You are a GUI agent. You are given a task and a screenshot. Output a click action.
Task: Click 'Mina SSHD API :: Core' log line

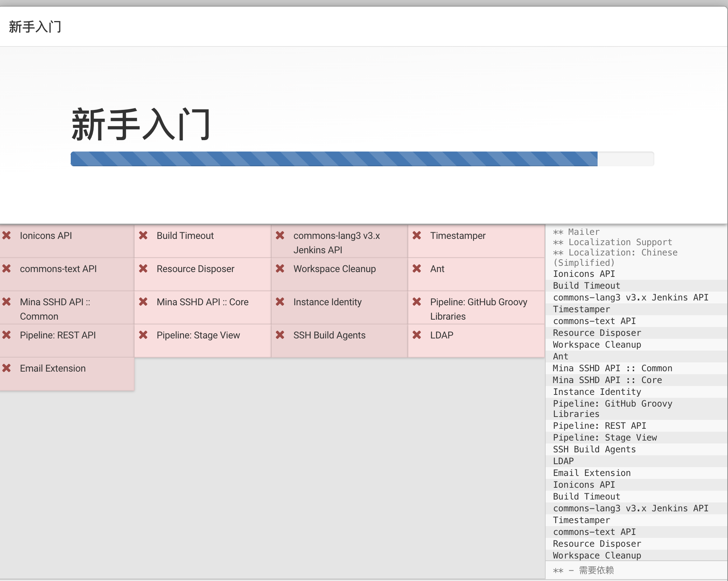(x=608, y=380)
